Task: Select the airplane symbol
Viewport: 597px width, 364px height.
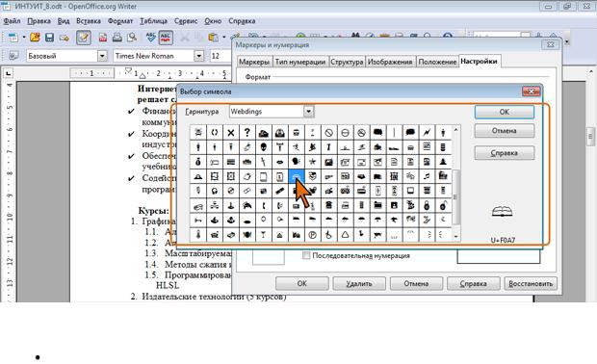Action: coord(394,221)
